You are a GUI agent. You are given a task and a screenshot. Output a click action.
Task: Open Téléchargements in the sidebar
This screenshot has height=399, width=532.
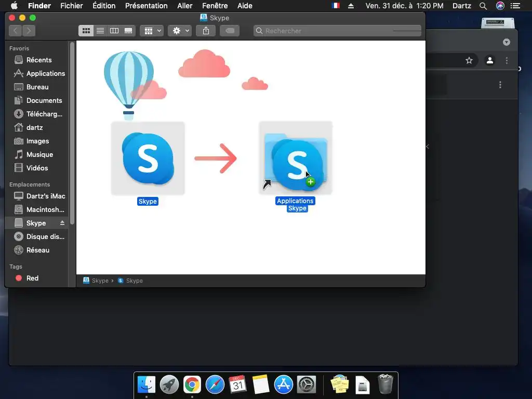click(38, 114)
